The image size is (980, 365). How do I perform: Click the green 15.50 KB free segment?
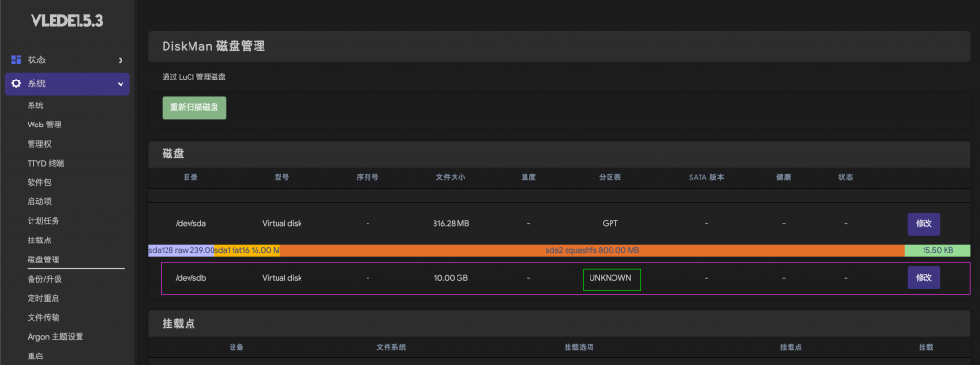point(938,250)
